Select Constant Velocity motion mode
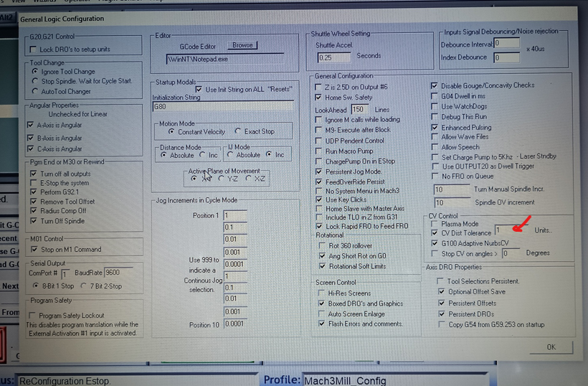Image resolution: width=588 pixels, height=386 pixels. tap(171, 132)
